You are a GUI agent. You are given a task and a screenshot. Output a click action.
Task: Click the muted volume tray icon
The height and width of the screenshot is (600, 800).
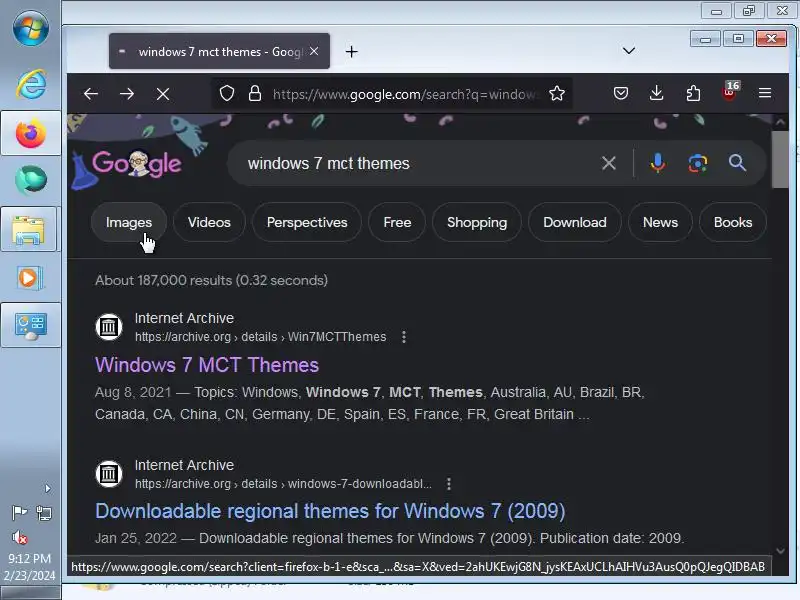click(19, 537)
